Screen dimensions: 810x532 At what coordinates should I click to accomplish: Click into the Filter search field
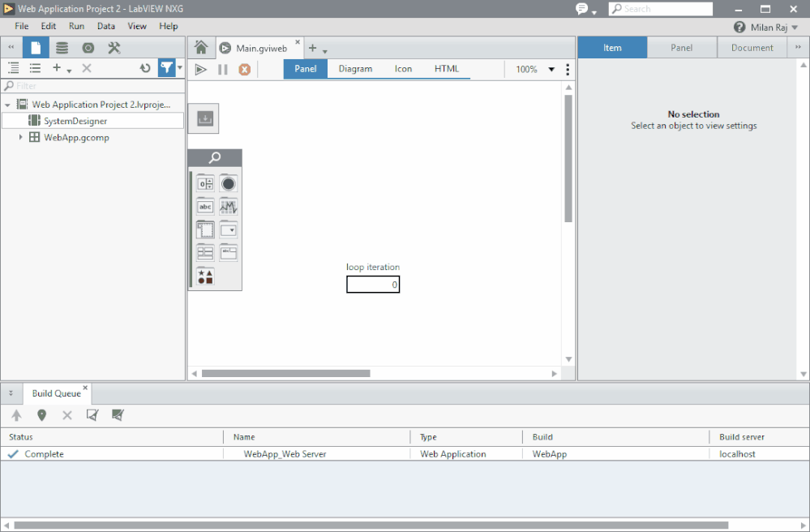[x=93, y=86]
